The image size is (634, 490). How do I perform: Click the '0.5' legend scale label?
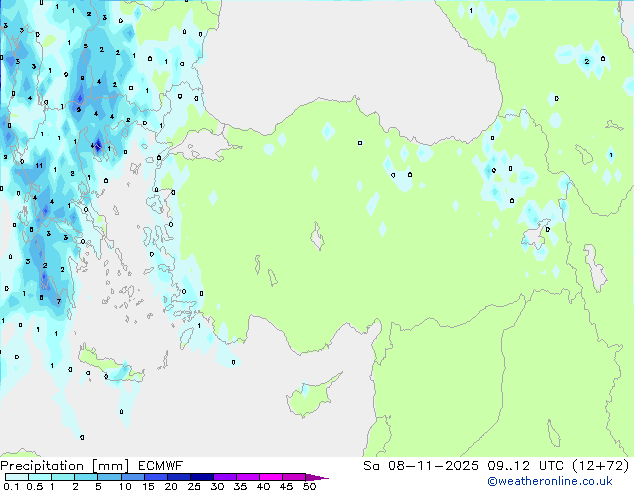35,486
